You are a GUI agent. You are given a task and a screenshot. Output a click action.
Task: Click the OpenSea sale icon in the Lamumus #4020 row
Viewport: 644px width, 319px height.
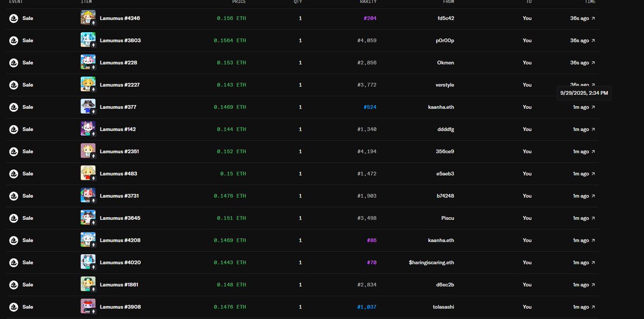pos(14,263)
